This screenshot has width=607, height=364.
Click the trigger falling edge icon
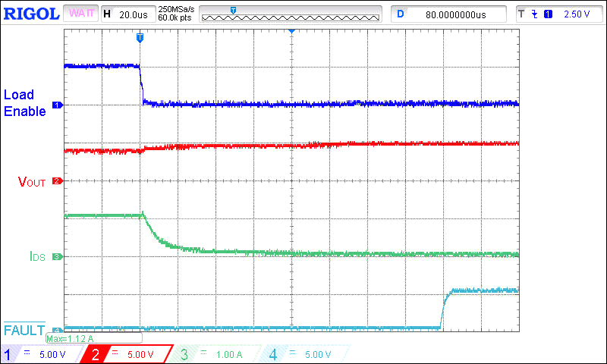click(533, 14)
